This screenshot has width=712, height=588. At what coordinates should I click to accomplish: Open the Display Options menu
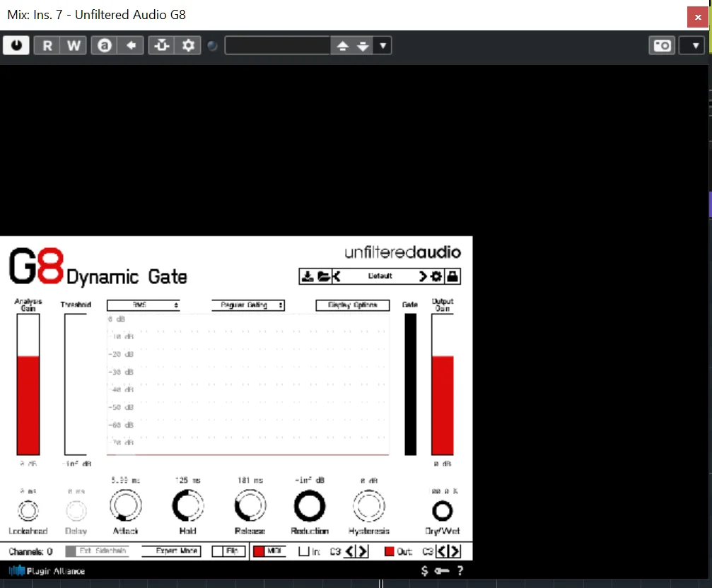tap(353, 305)
